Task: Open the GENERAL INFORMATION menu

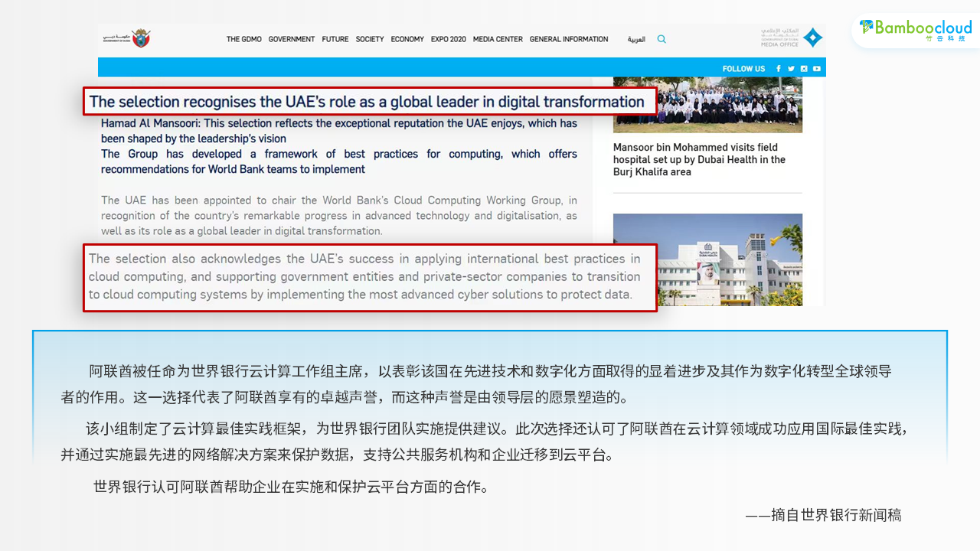Action: point(569,39)
